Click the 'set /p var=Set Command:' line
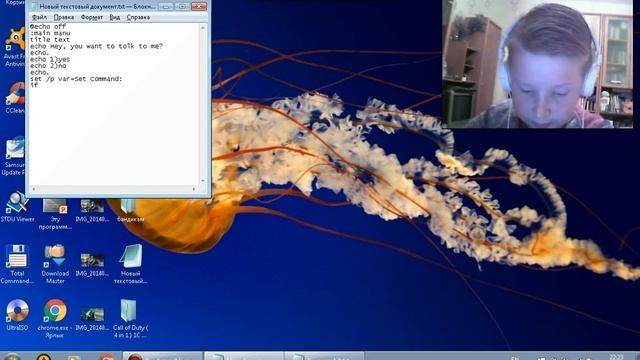The width and height of the screenshot is (640, 360). [76, 79]
